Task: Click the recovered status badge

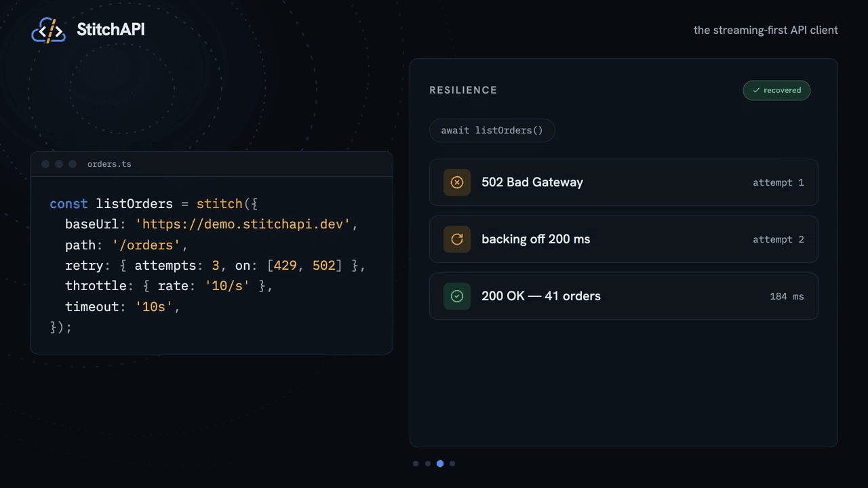Action: 776,90
